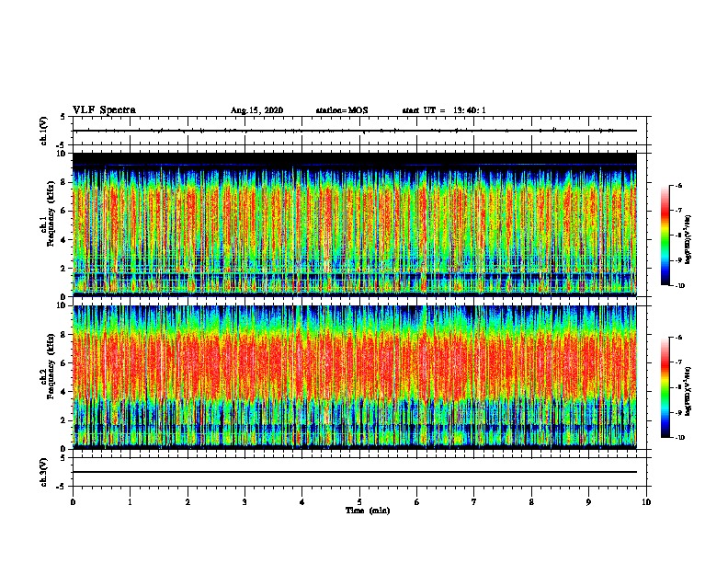Click the "2" tick on the time axis
Screen dimensions: 728x563
188,502
